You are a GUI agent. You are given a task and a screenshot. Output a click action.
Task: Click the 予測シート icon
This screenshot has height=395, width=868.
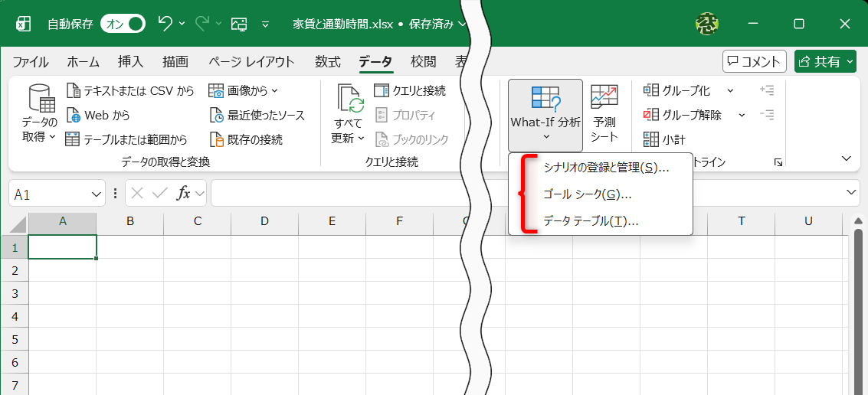click(604, 98)
